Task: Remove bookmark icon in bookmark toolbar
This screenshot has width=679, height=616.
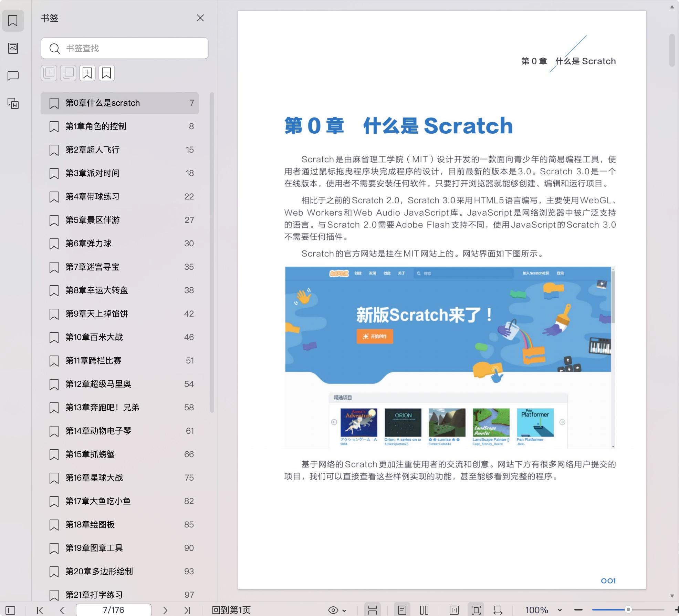Action: (107, 73)
